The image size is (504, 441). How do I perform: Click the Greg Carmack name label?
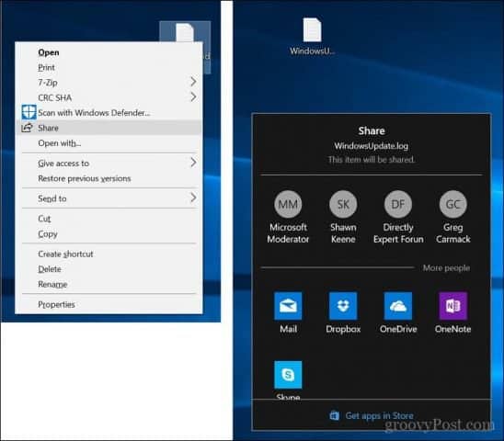pos(452,233)
